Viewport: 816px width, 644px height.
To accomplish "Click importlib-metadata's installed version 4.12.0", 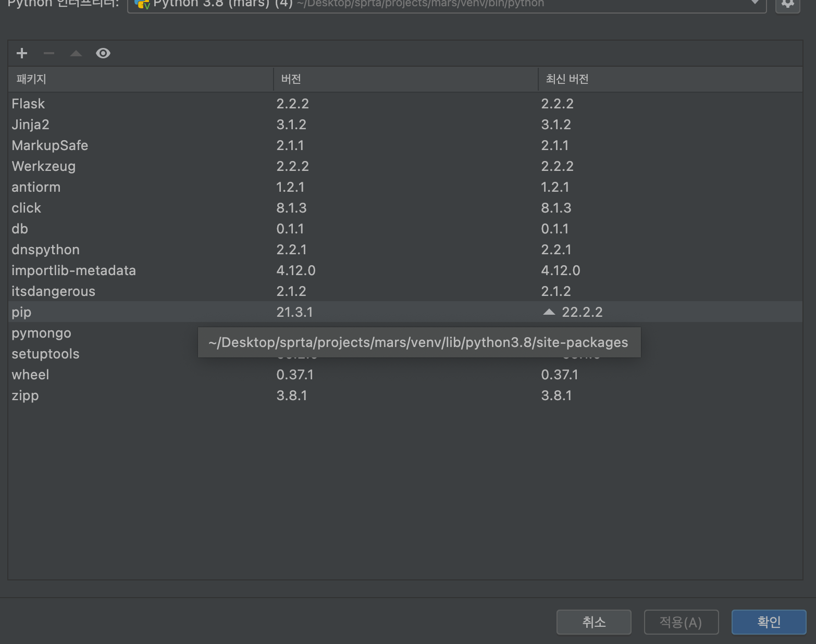I will pyautogui.click(x=296, y=270).
